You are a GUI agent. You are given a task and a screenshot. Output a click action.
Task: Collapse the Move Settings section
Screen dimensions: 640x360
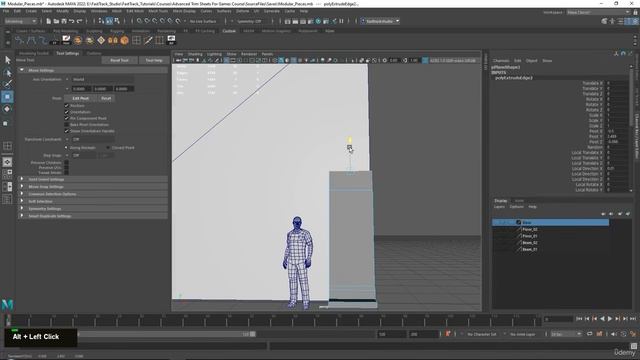point(93,70)
